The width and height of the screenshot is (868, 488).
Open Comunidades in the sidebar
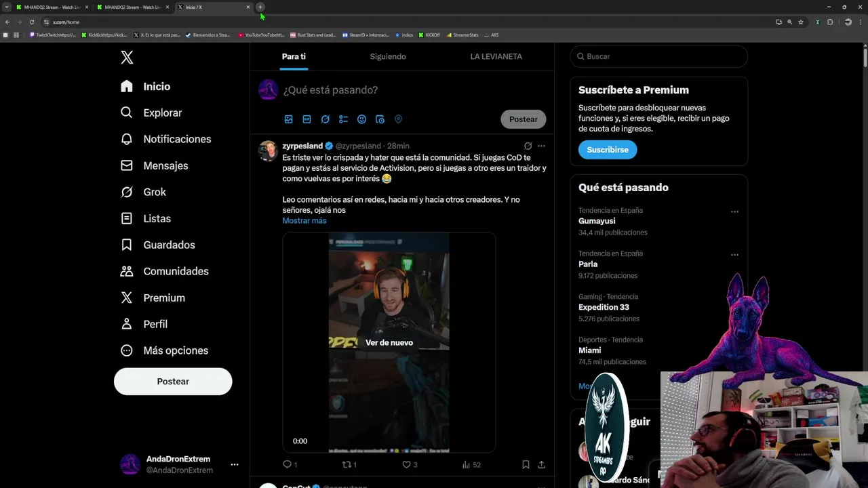tap(164, 271)
